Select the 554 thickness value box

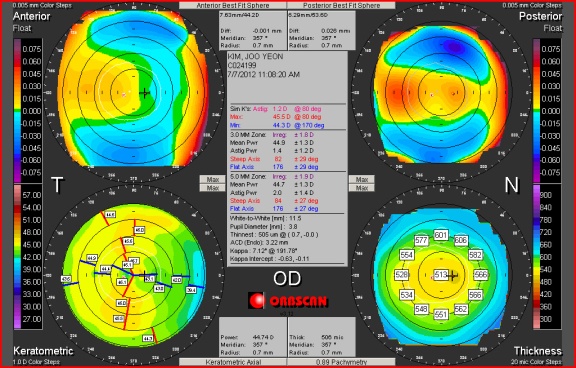(407, 255)
